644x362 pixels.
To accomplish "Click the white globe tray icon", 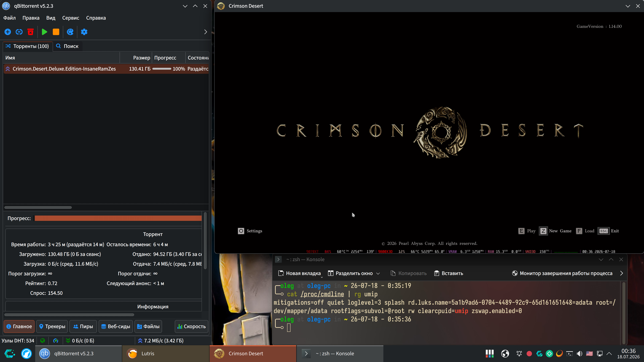I will [505, 353].
